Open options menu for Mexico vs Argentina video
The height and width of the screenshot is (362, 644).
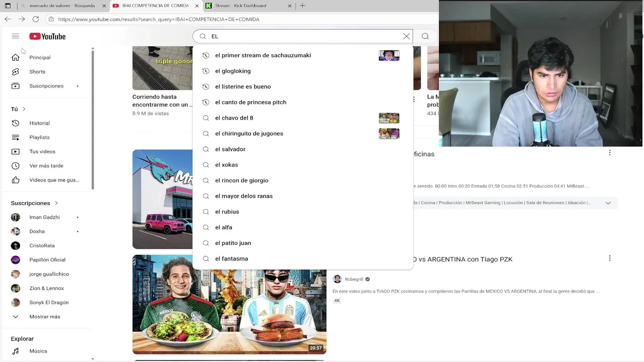pyautogui.click(x=610, y=258)
